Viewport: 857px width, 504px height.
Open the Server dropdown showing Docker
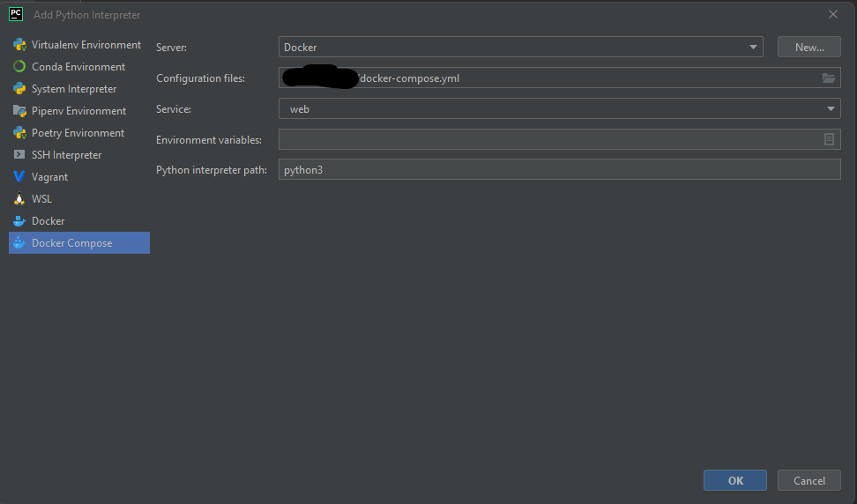(x=521, y=47)
